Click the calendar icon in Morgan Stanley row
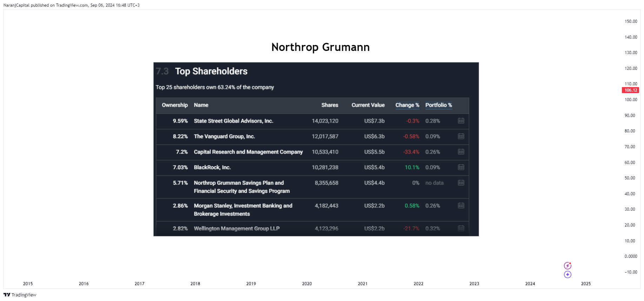 click(461, 205)
